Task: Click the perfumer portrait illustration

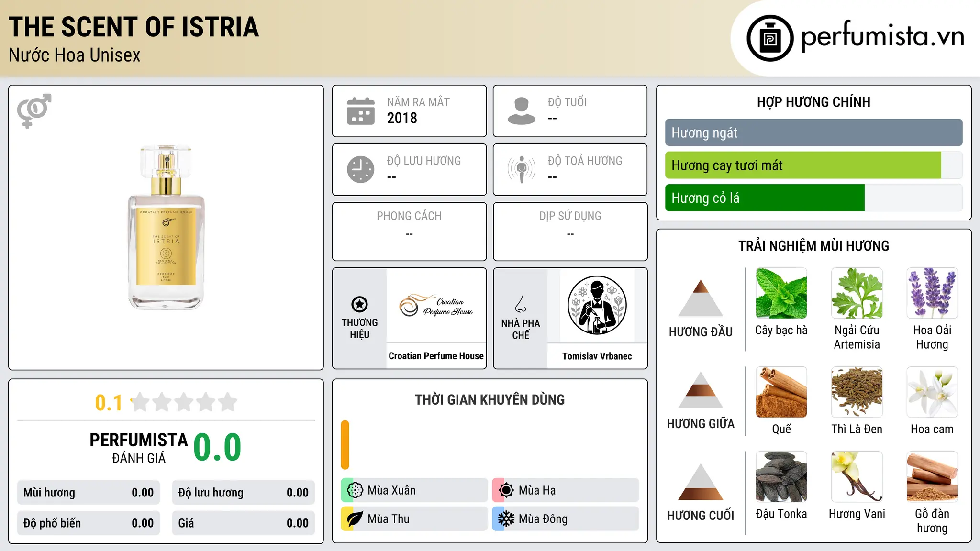Action: (x=597, y=305)
